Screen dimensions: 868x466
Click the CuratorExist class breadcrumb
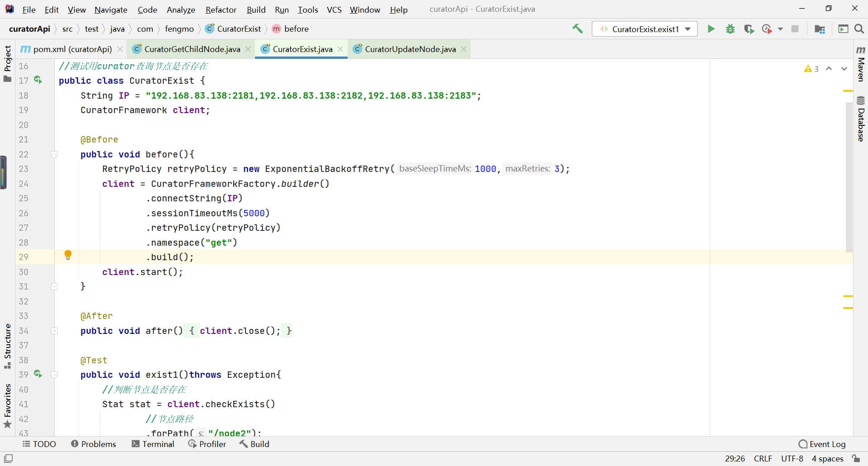tap(233, 29)
